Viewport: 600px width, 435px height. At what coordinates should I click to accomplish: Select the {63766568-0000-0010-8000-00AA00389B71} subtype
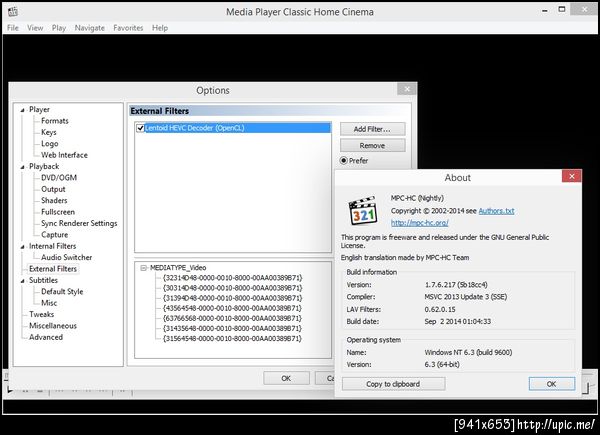click(232, 318)
